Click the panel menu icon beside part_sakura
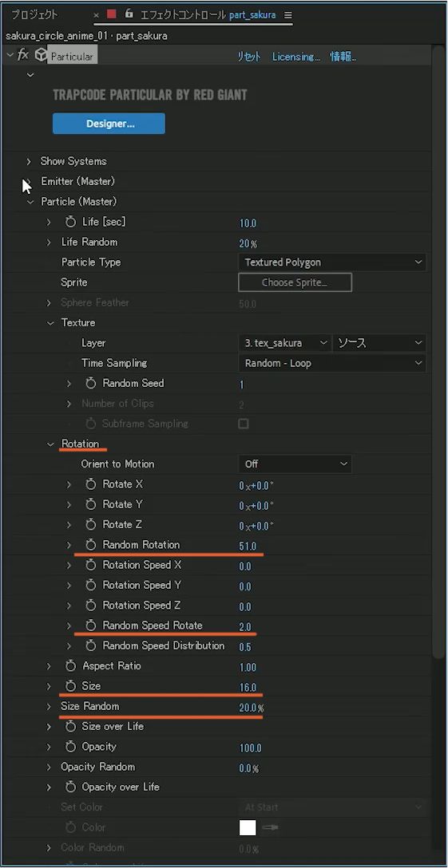The image size is (448, 868). (287, 15)
